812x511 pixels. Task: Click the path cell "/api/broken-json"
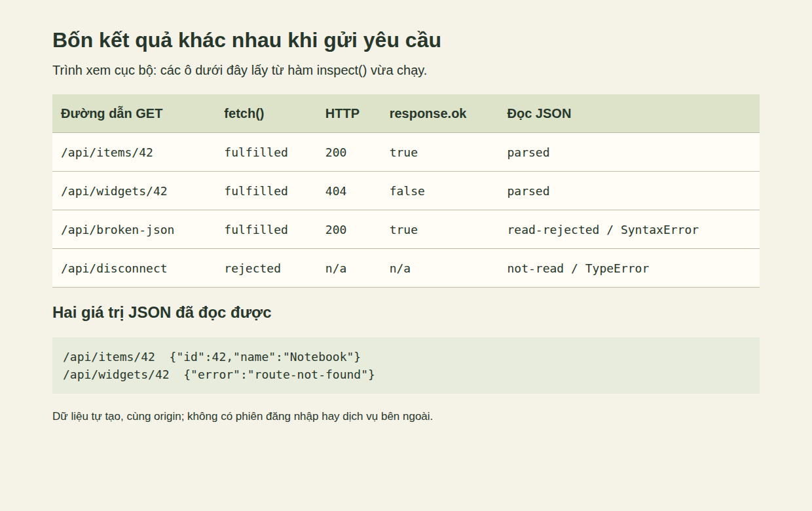coord(134,229)
